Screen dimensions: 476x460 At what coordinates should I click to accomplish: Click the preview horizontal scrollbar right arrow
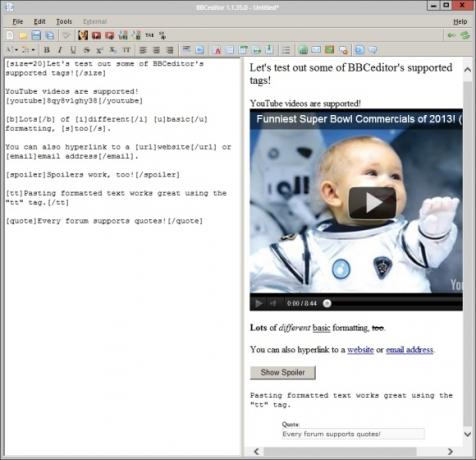[x=450, y=451]
